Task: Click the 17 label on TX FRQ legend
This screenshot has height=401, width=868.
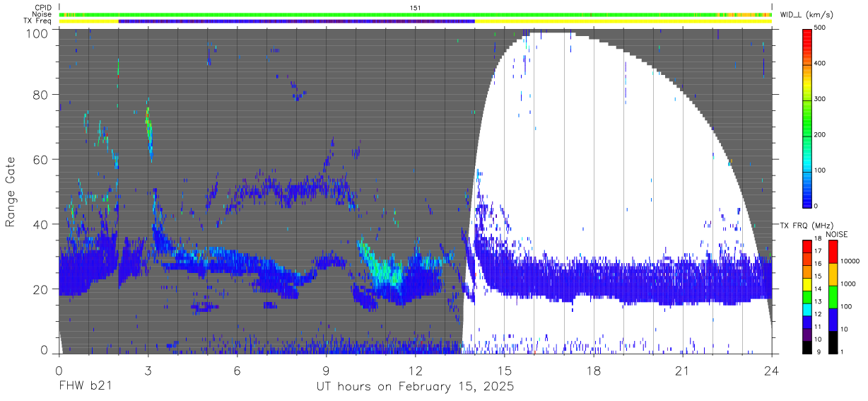Action: click(x=818, y=251)
